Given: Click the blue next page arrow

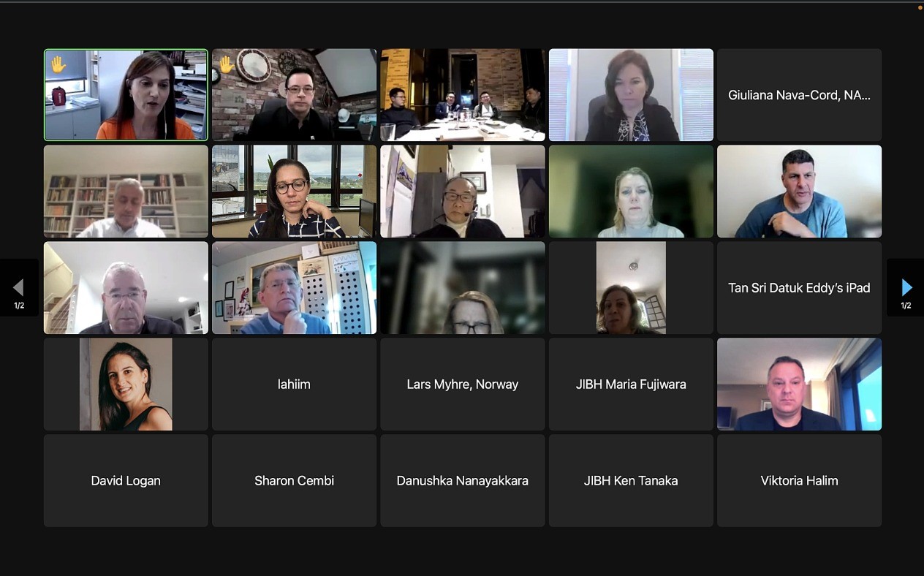Looking at the screenshot, I should [906, 287].
